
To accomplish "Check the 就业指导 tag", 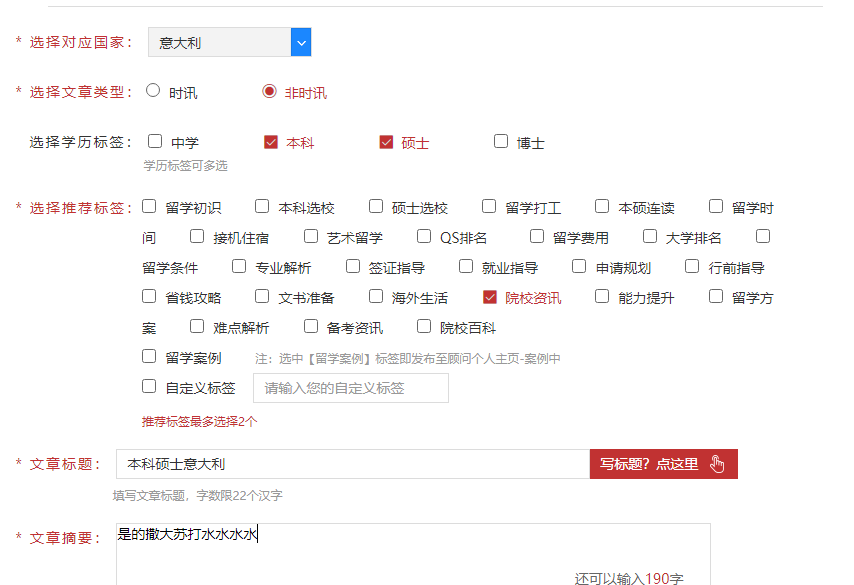I will click(466, 266).
